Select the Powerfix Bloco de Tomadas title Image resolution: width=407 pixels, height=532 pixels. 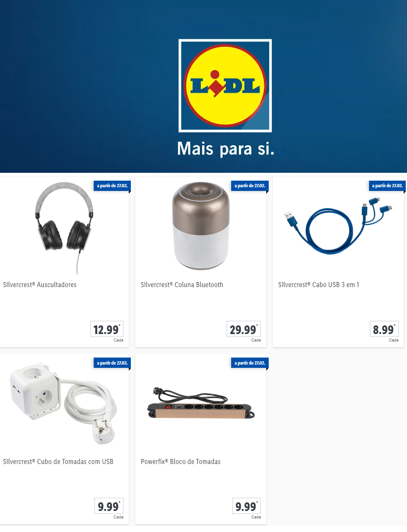click(181, 461)
